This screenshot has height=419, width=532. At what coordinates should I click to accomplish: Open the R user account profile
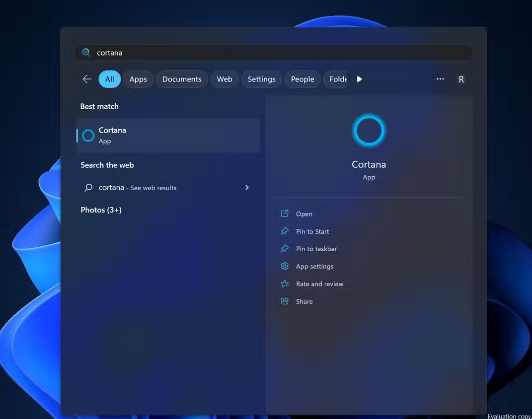click(x=461, y=79)
